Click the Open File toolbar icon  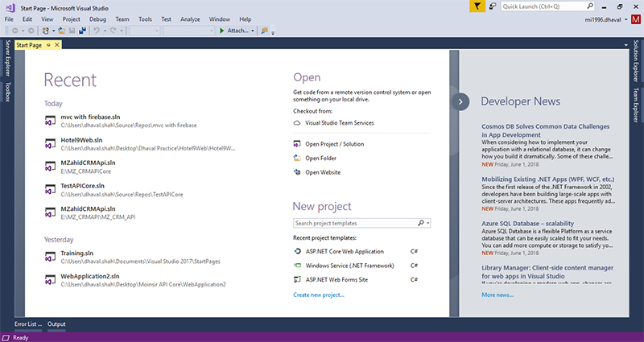coord(61,31)
